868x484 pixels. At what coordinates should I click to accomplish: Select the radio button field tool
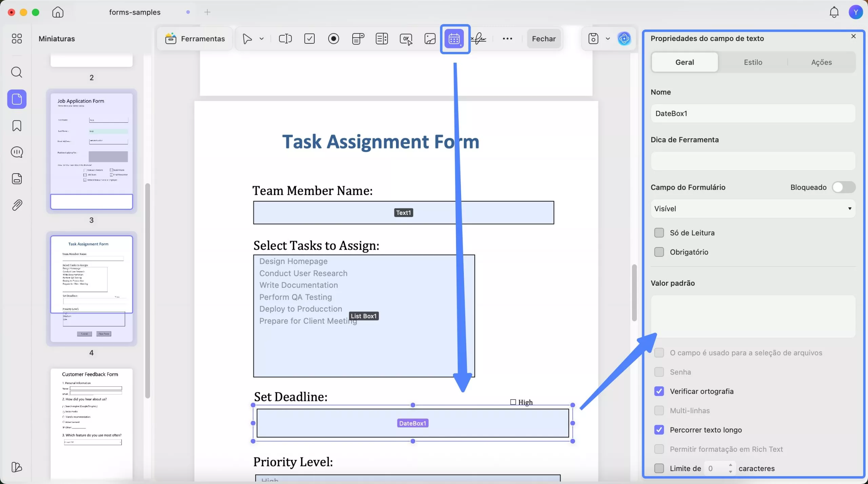(334, 39)
